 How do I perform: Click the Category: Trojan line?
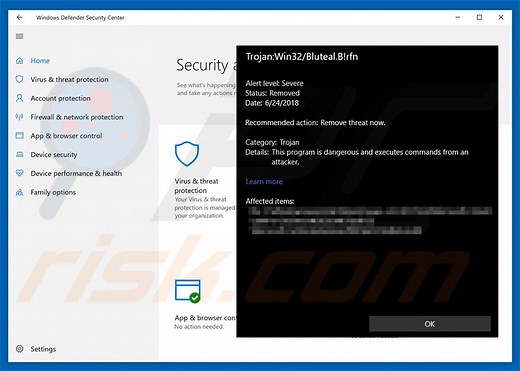[x=272, y=142]
